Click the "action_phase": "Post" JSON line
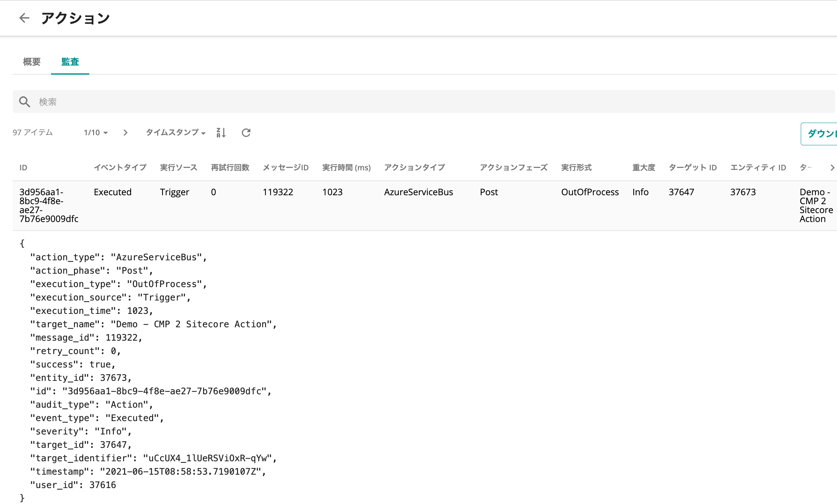Image resolution: width=837 pixels, height=504 pixels. (91, 271)
